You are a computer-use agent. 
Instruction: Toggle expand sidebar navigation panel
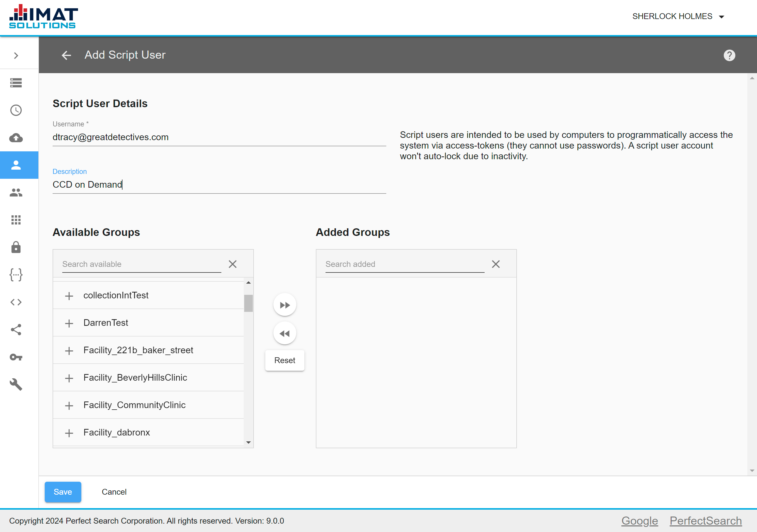point(16,55)
